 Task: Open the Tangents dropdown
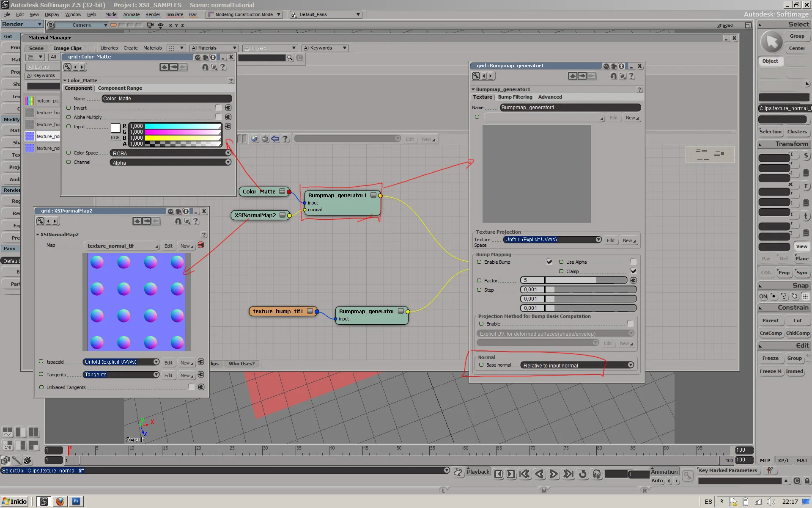tap(121, 375)
